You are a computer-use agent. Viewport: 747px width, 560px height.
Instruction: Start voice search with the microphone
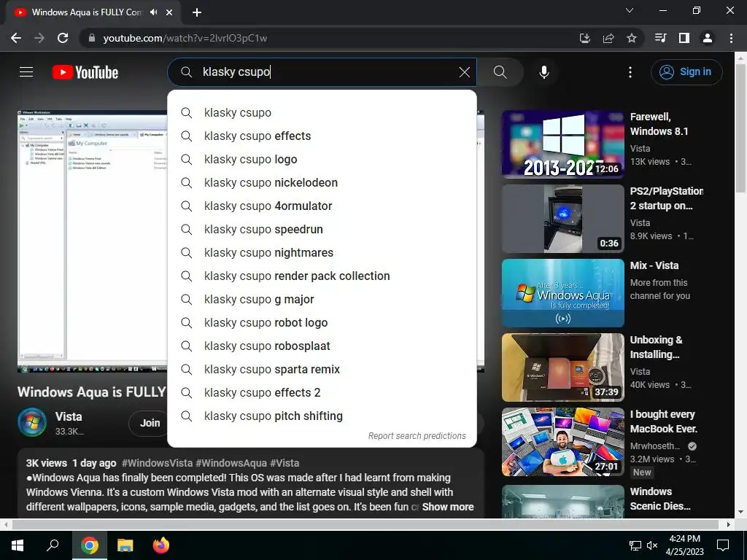544,72
